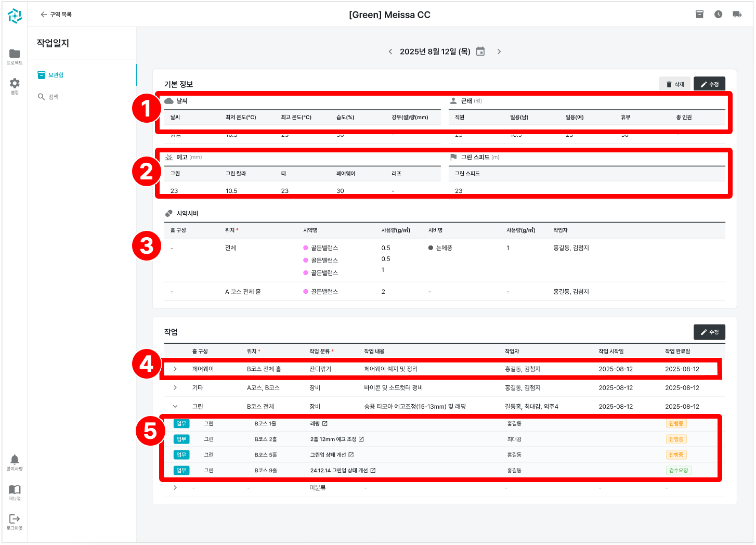
Task: Expand the 페어웨이 잔디깎기 work row
Action: click(175, 369)
